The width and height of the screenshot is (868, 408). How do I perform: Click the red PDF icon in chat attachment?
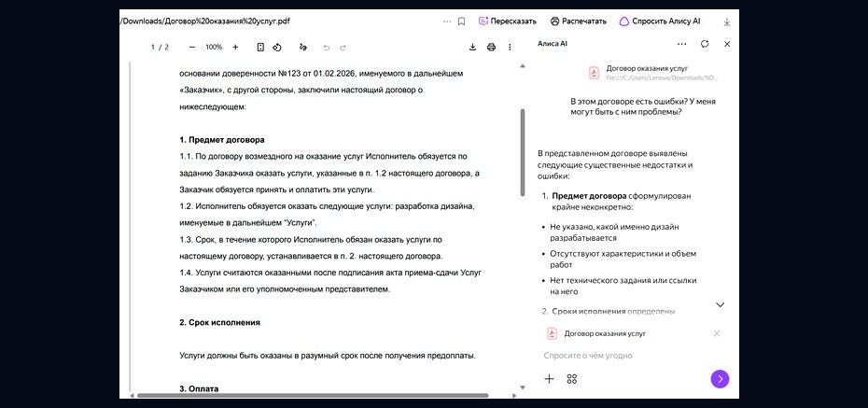[x=594, y=73]
